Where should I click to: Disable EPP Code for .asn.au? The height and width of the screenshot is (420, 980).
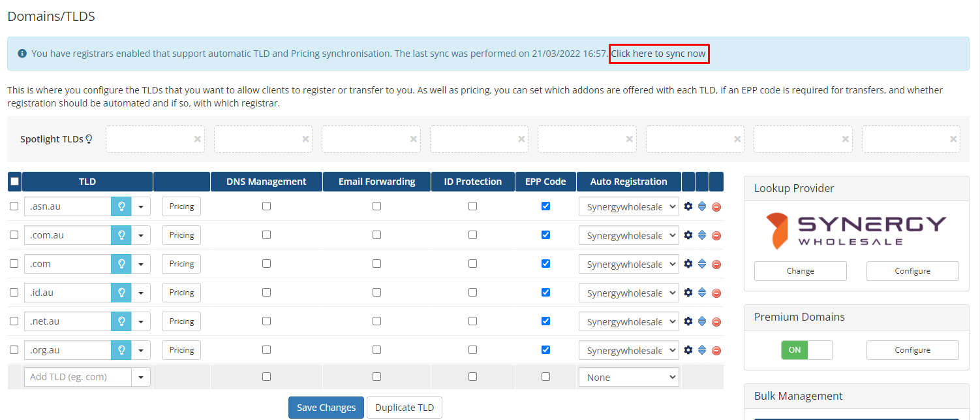545,206
